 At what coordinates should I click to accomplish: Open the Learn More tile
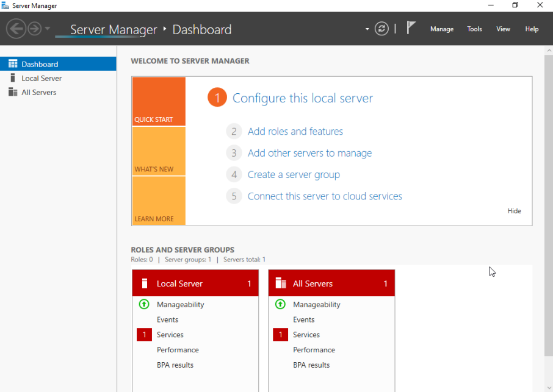tap(159, 201)
